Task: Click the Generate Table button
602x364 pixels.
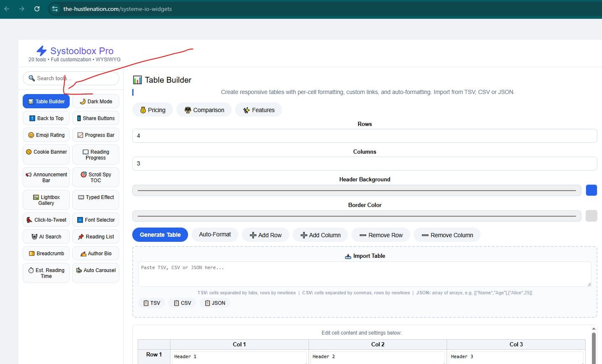Action: (x=160, y=235)
